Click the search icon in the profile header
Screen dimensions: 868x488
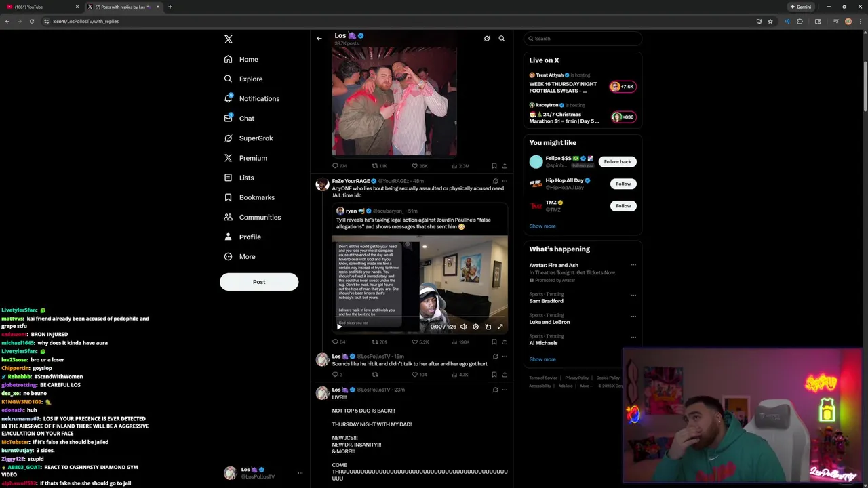(x=502, y=38)
